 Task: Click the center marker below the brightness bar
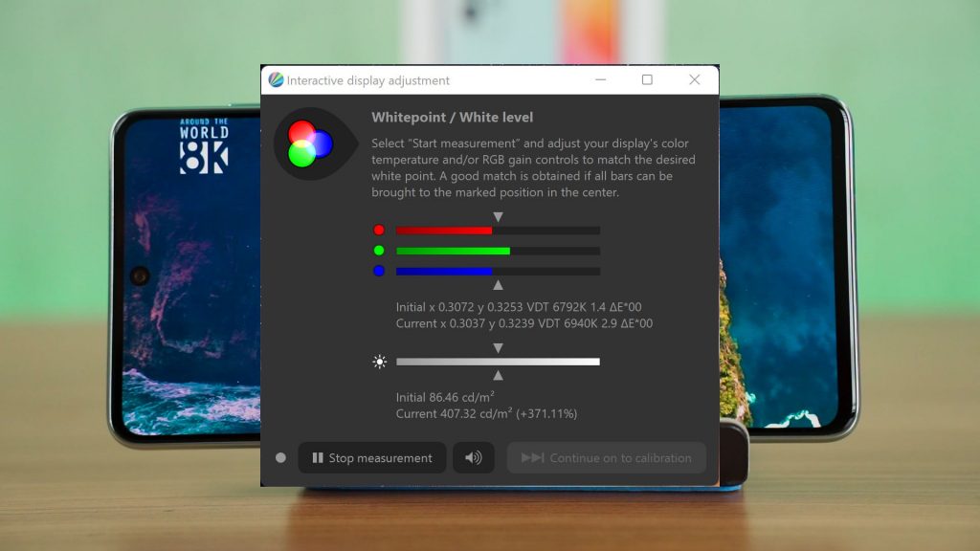[498, 375]
